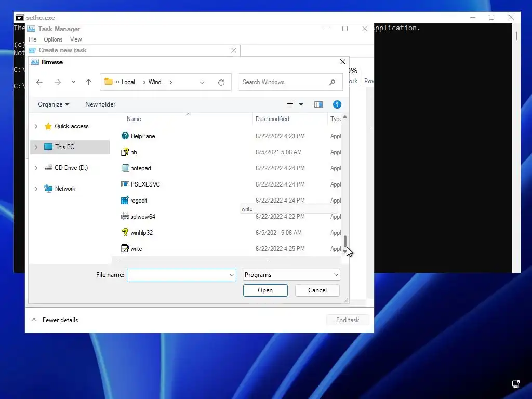Click the notepad file name
Screen dimensions: 532x399
coord(141,168)
